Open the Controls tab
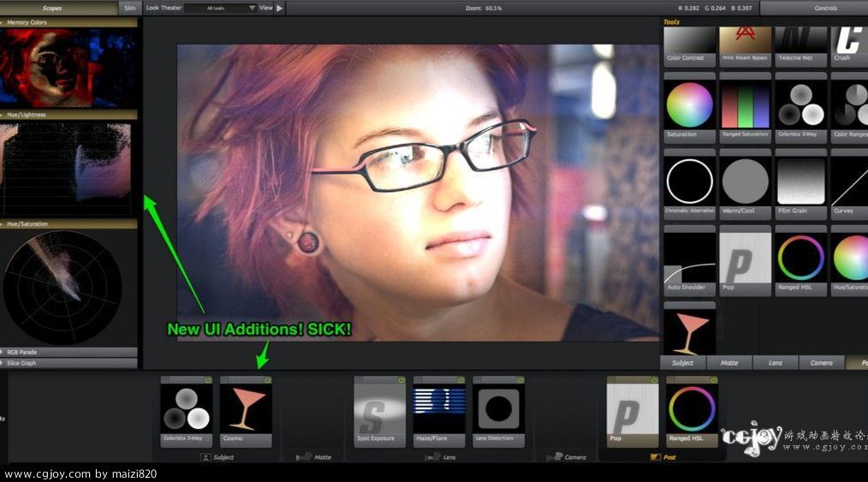Viewport: 868px width, 482px height. point(814,9)
